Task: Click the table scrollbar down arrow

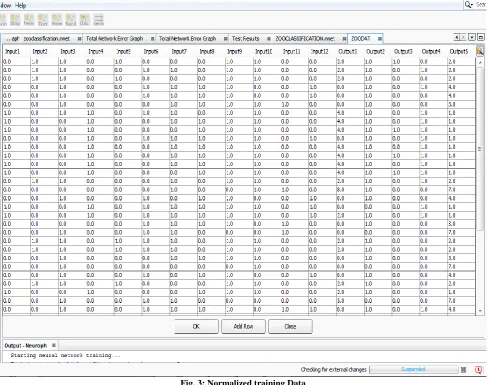Action: [x=480, y=311]
